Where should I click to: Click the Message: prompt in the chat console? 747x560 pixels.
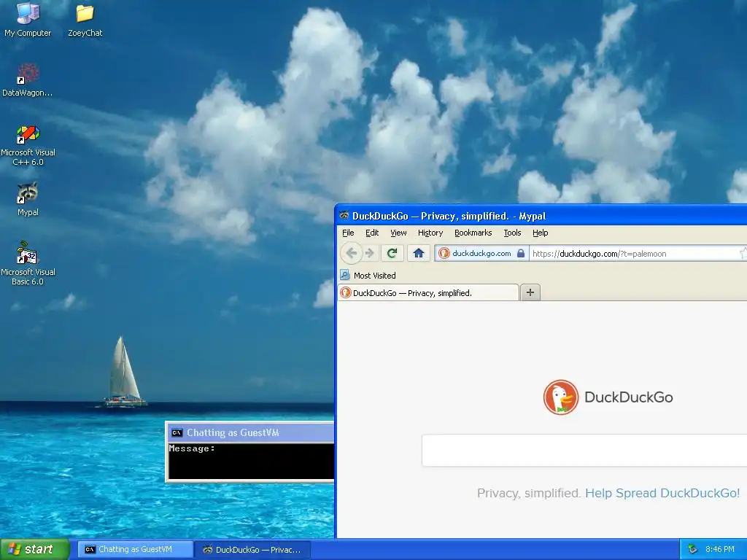(192, 448)
